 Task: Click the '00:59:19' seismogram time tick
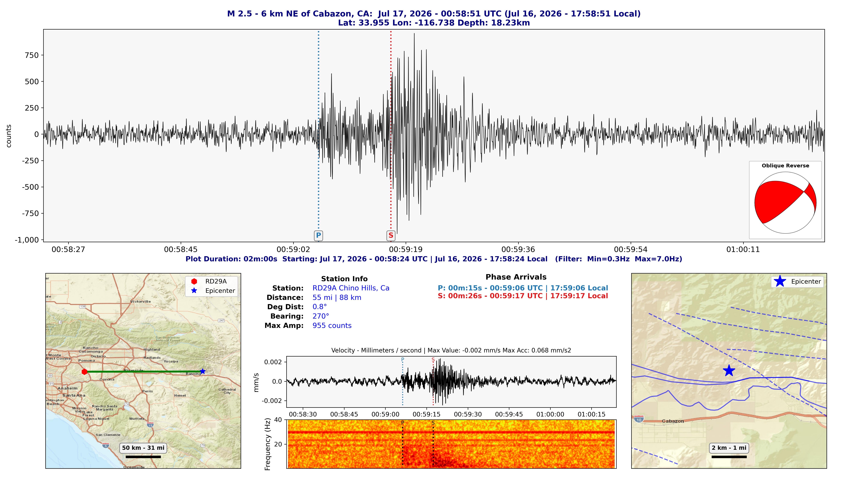(x=406, y=250)
